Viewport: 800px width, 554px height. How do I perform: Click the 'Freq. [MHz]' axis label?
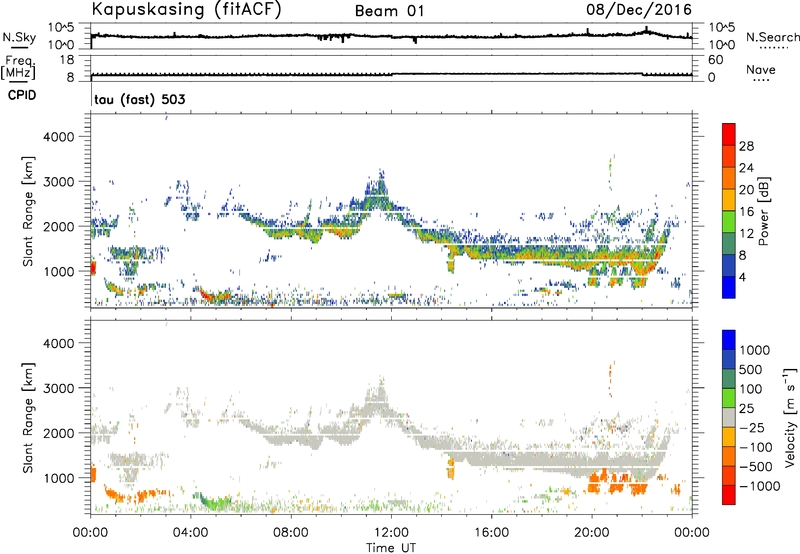click(x=18, y=68)
